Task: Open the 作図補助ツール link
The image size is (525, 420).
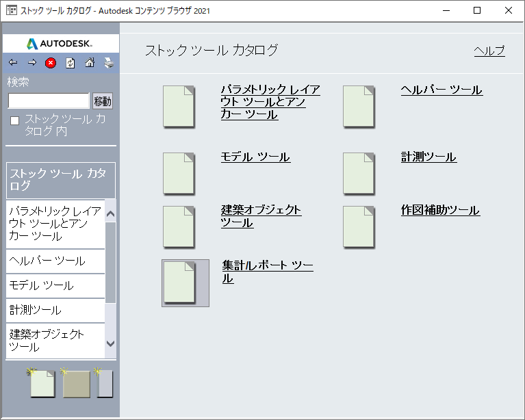Action: tap(441, 210)
